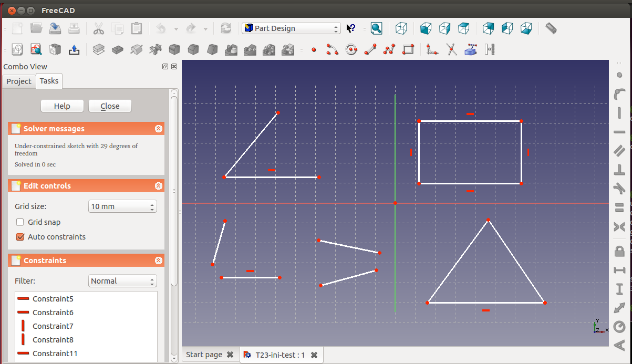This screenshot has width=632, height=364.
Task: Select Constraint7 in the constraints list
Action: [53, 326]
